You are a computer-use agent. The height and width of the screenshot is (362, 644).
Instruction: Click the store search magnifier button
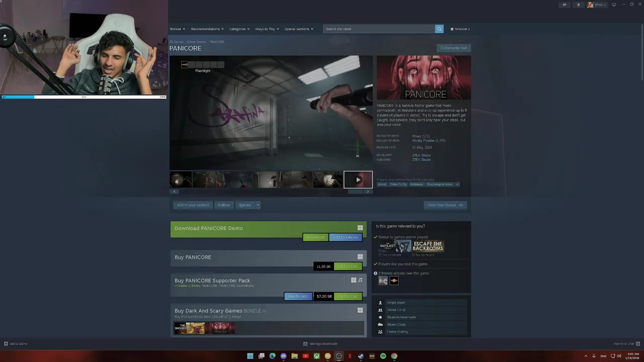(x=439, y=29)
